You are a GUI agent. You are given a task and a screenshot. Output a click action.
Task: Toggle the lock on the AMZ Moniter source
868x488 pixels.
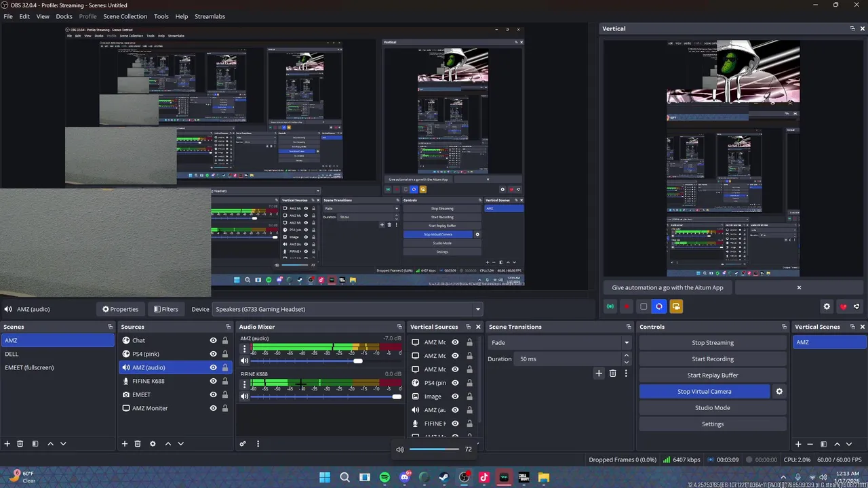tap(225, 408)
